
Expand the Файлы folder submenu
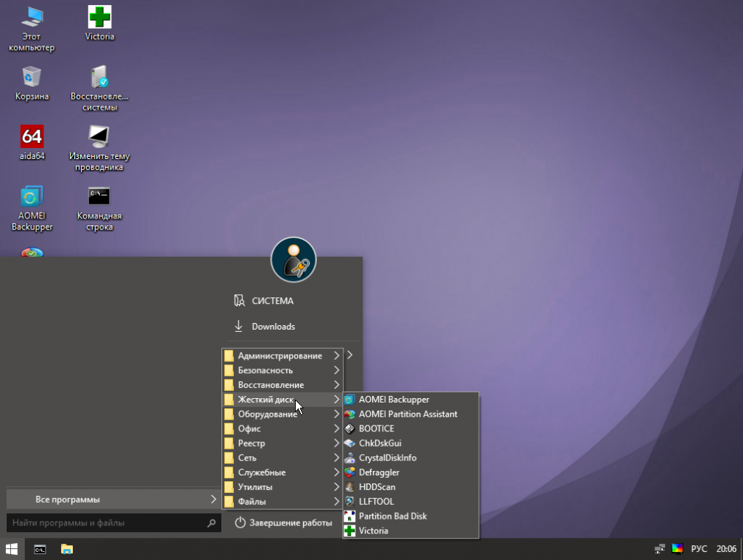282,502
